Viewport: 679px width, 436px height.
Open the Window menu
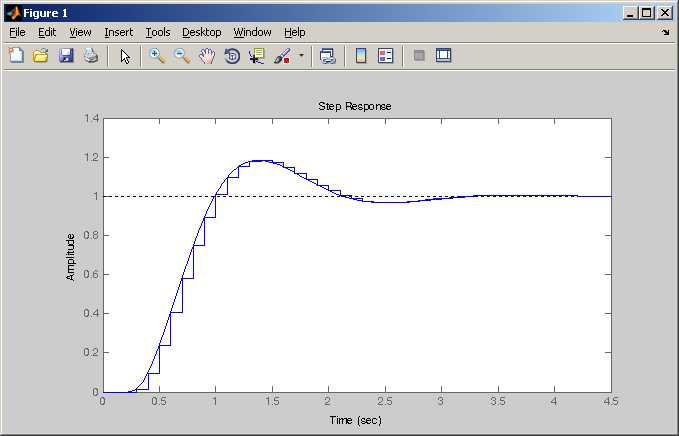252,32
